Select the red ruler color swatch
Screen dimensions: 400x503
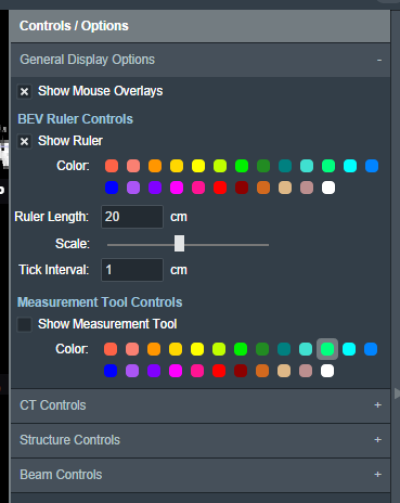pyautogui.click(x=220, y=187)
